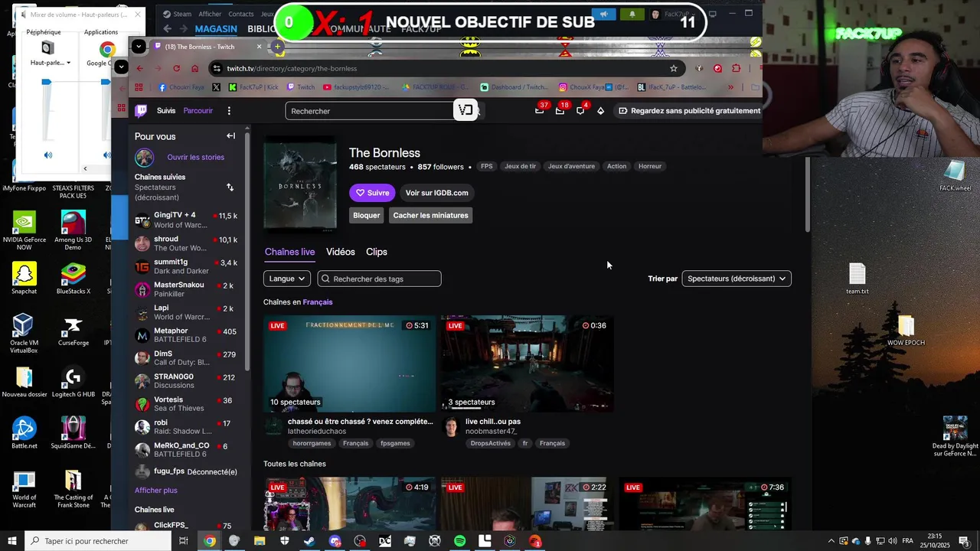The image size is (980, 551).
Task: Open Task View on the taskbar
Action: [x=184, y=541]
